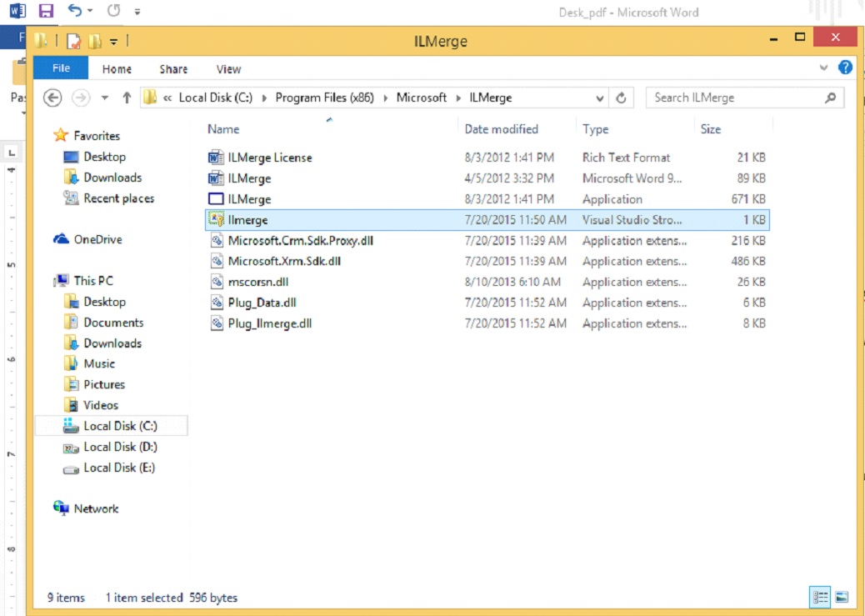Select Favorites in navigation pane
865x616 pixels.
[97, 135]
